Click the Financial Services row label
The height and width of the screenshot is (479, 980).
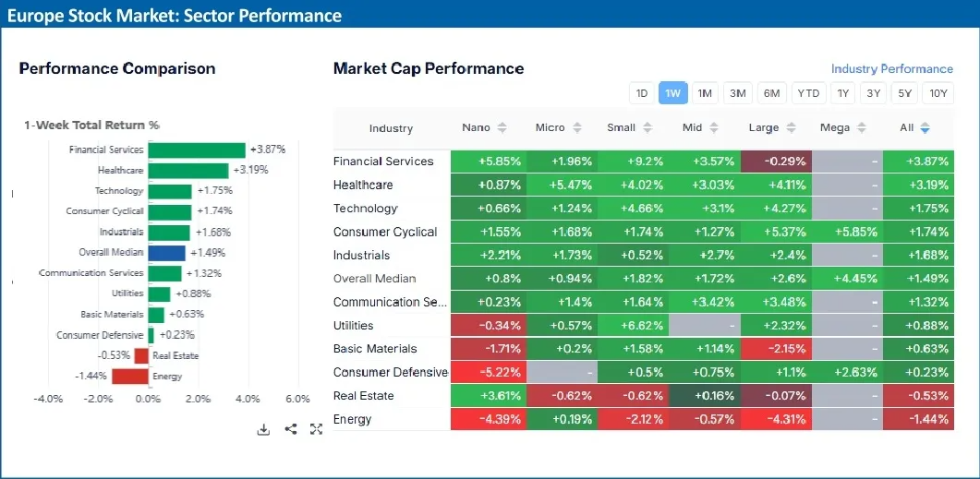pyautogui.click(x=383, y=162)
